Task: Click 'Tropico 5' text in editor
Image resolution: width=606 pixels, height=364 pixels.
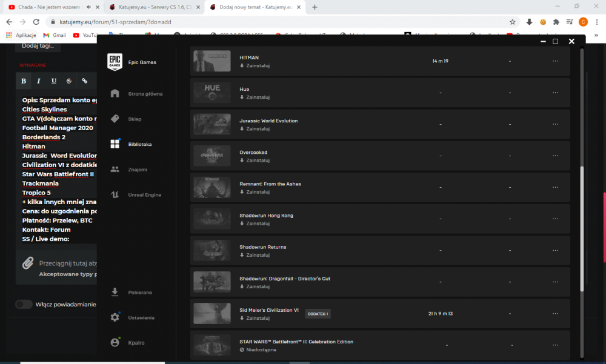Action: tap(36, 193)
